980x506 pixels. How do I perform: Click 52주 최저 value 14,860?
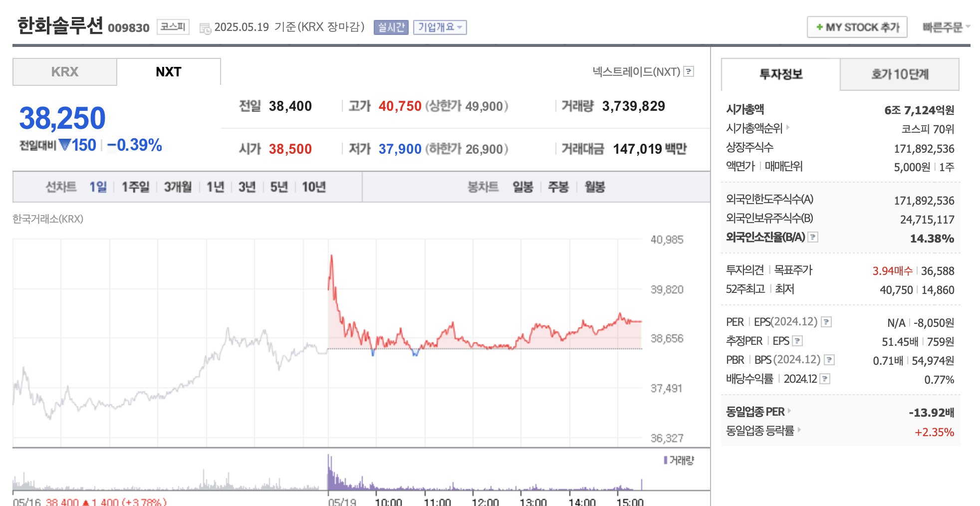tap(938, 290)
